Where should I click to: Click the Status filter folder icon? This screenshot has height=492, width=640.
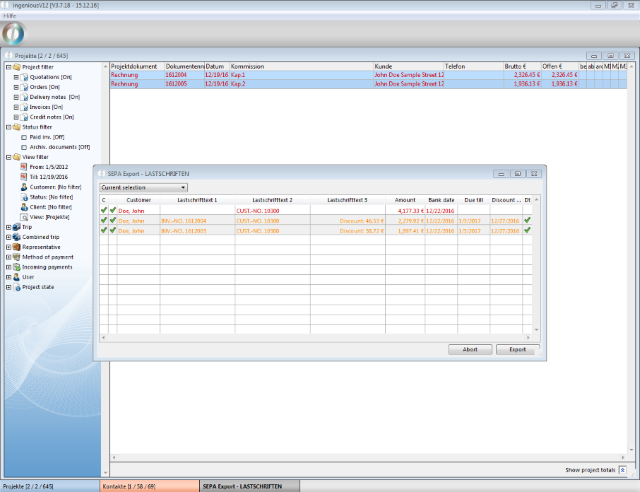pos(17,127)
